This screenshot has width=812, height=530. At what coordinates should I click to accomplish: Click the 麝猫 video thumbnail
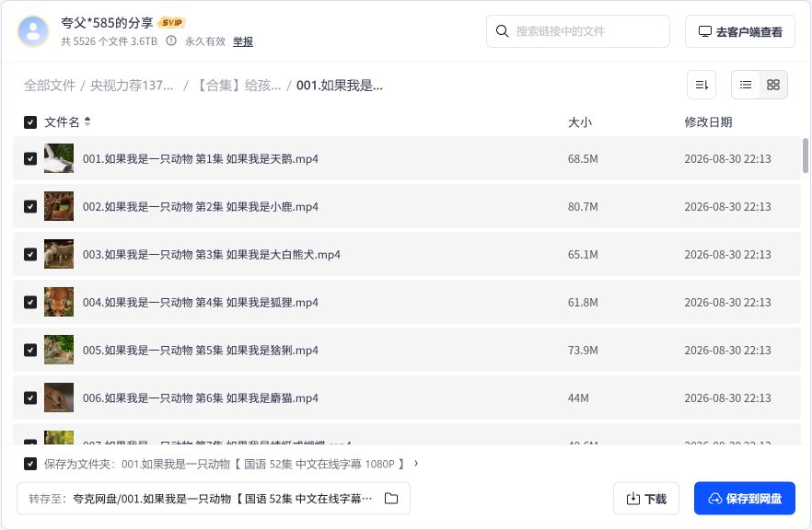pos(59,398)
